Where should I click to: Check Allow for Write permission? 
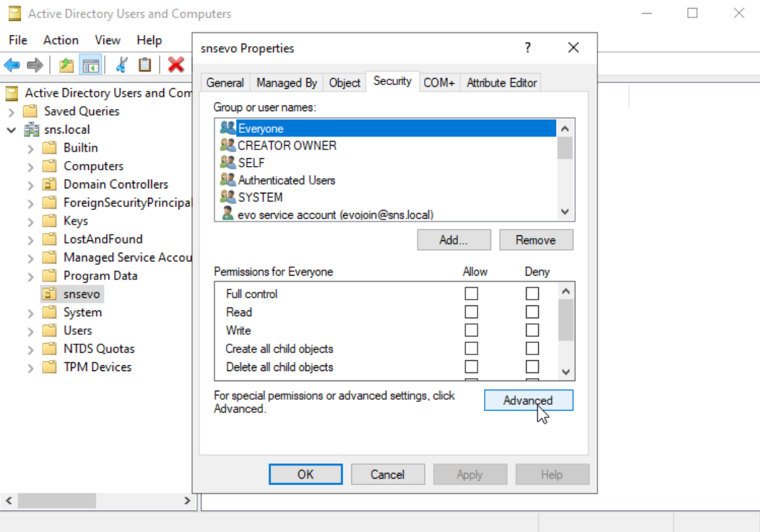pyautogui.click(x=471, y=331)
